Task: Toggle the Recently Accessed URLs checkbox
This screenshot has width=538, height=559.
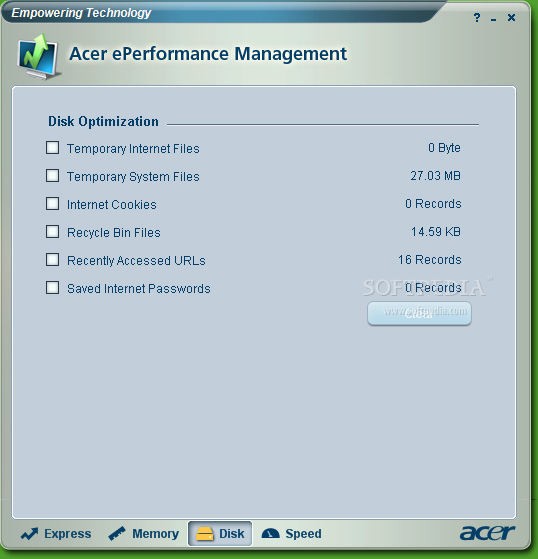Action: coord(52,260)
